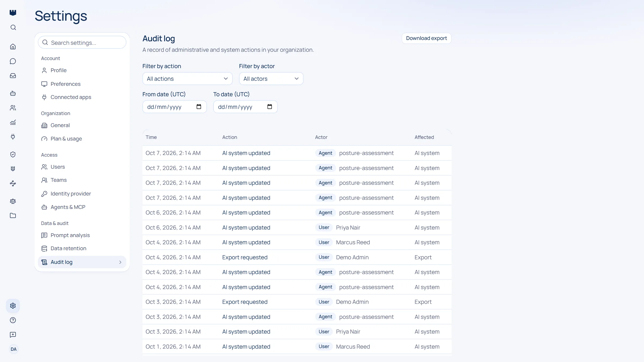Open Users settings
Viewport: 644px width, 362px height.
pyautogui.click(x=82, y=167)
